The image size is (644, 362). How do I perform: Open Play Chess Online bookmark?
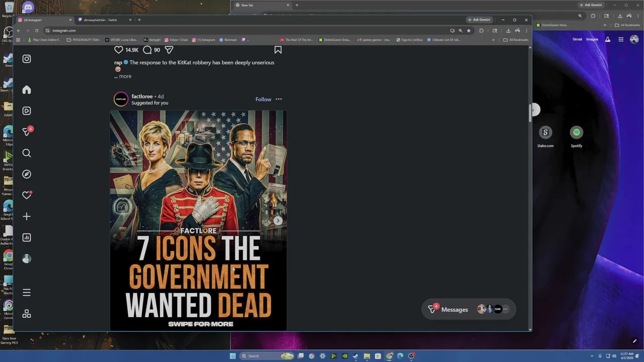pos(44,40)
